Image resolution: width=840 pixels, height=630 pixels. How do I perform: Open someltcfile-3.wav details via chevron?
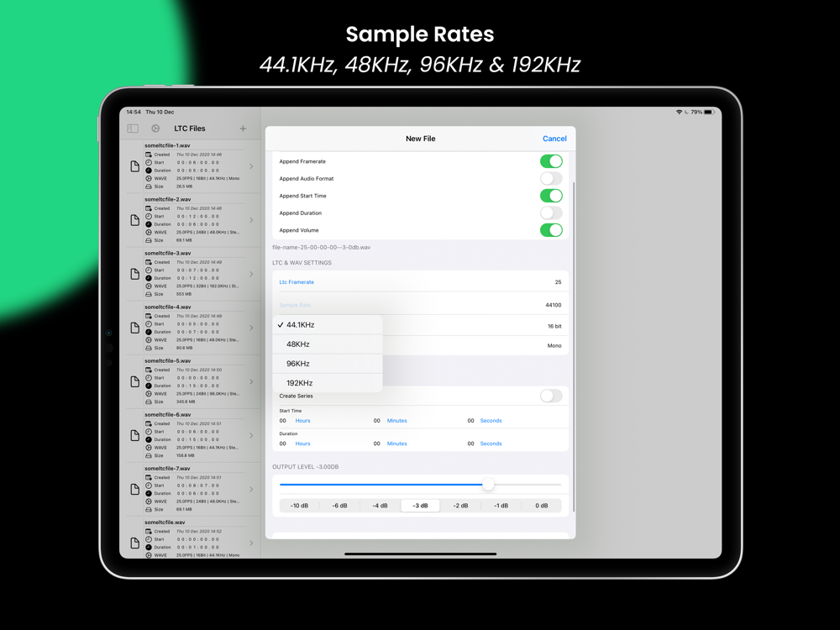coord(251,275)
